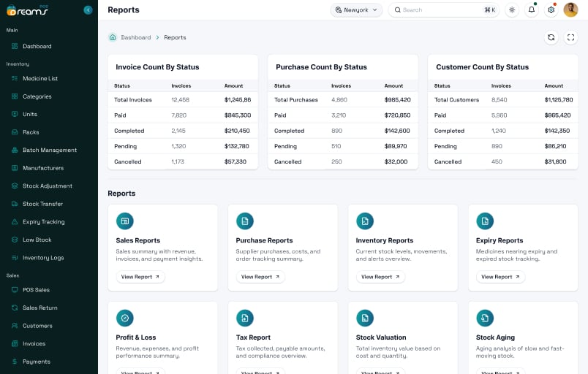Open the user profile avatar

coord(570,10)
